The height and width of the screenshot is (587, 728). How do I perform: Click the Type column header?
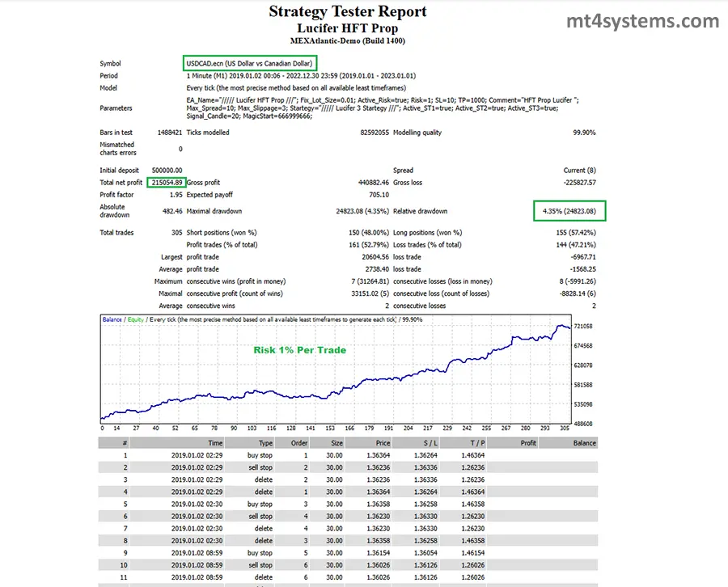coord(265,443)
